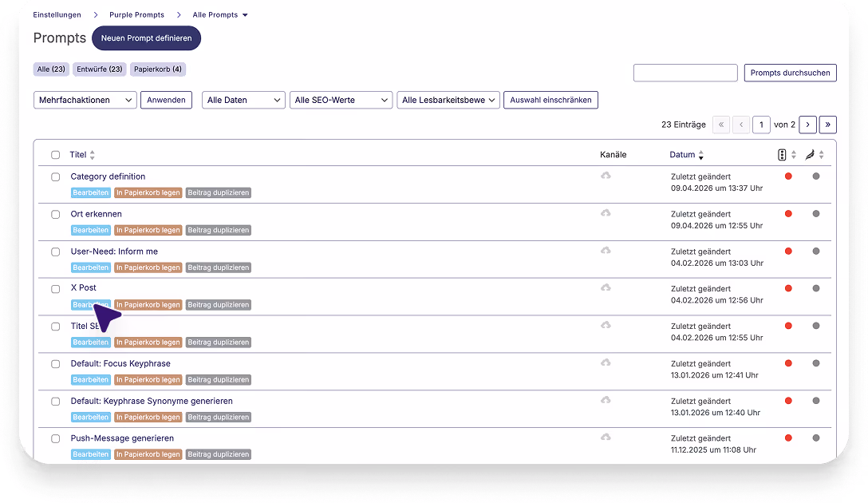Click grey readability dot for Category definition

(816, 176)
